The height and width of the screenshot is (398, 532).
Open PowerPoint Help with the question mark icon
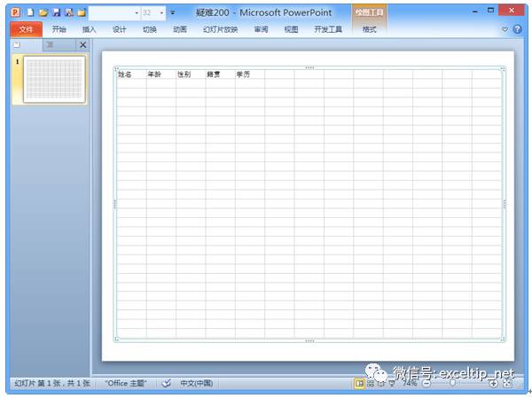point(517,29)
